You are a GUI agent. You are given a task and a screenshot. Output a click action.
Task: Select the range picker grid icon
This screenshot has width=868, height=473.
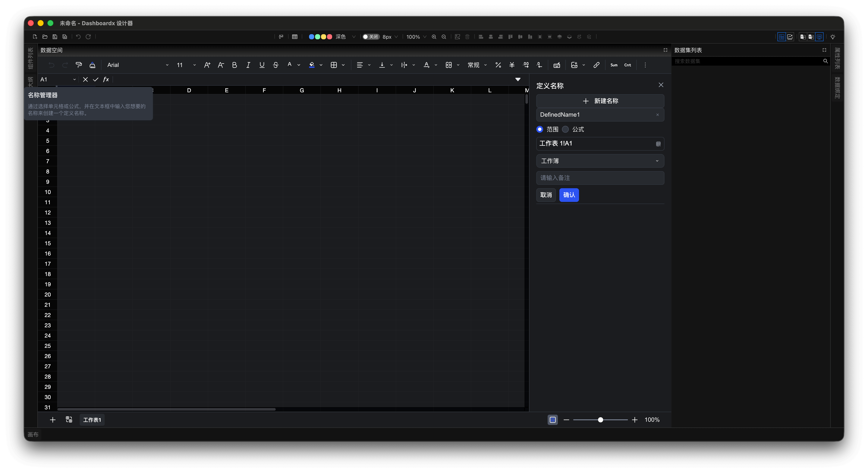(x=658, y=144)
